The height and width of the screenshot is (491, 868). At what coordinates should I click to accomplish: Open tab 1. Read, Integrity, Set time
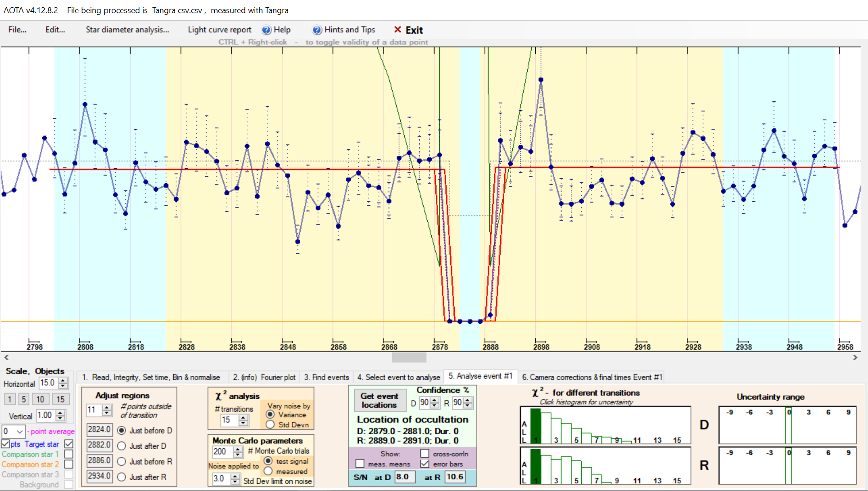coord(151,377)
